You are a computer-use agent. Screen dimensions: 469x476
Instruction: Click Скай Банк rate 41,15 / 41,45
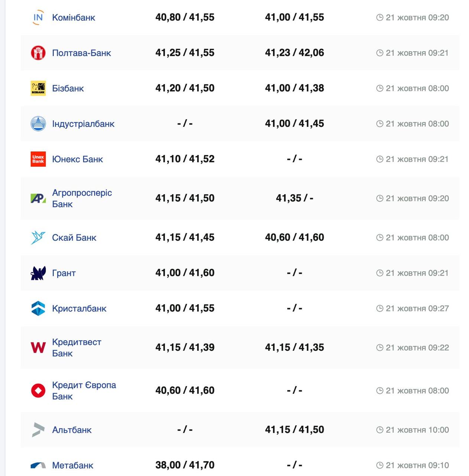(x=185, y=237)
